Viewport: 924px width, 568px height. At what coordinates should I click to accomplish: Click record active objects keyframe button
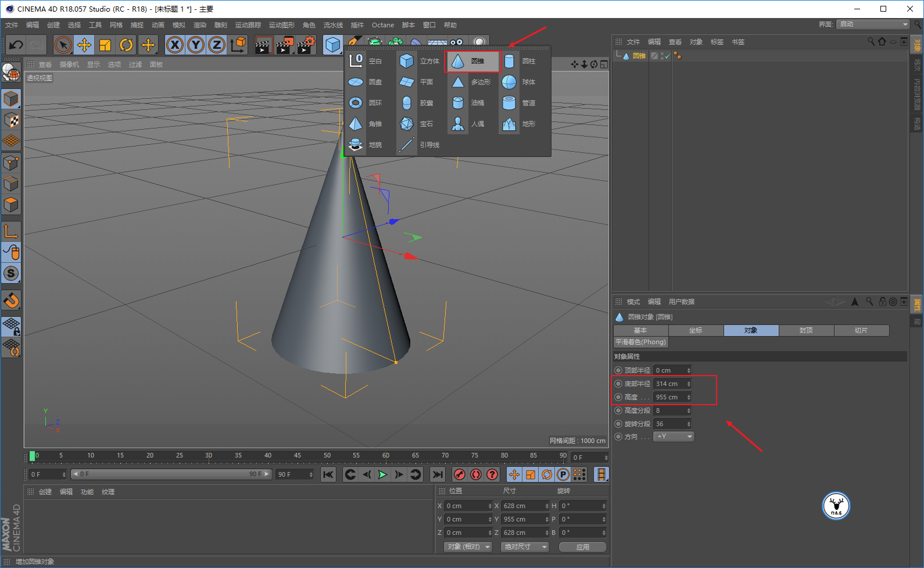460,474
